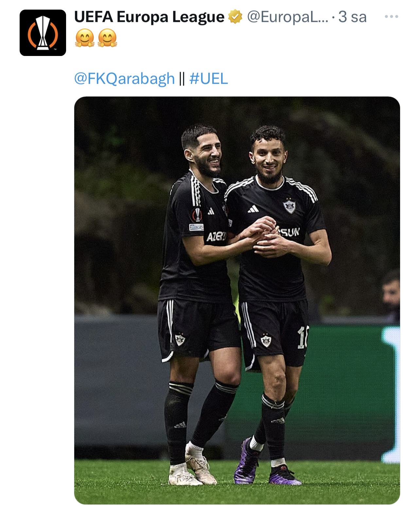Open the UEFA Europa League profile avatar

point(43,33)
